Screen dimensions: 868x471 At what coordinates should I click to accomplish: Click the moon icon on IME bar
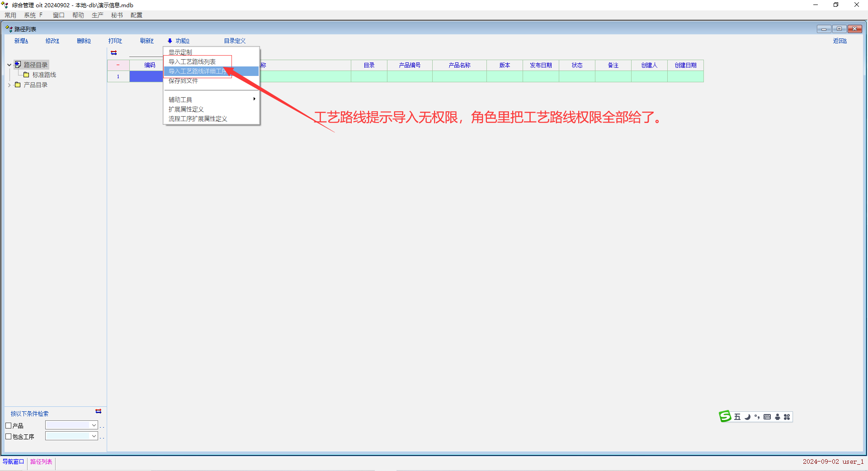[747, 417]
